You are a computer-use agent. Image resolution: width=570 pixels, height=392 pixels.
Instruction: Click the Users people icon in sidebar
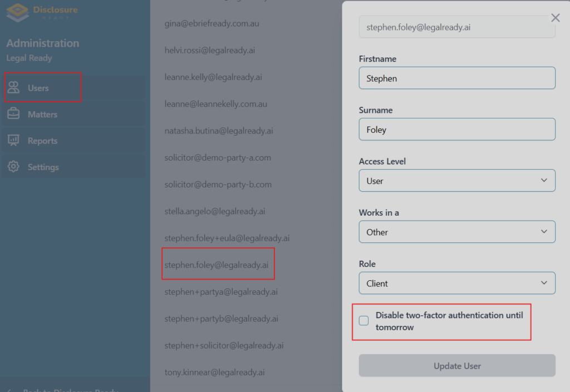click(x=13, y=88)
